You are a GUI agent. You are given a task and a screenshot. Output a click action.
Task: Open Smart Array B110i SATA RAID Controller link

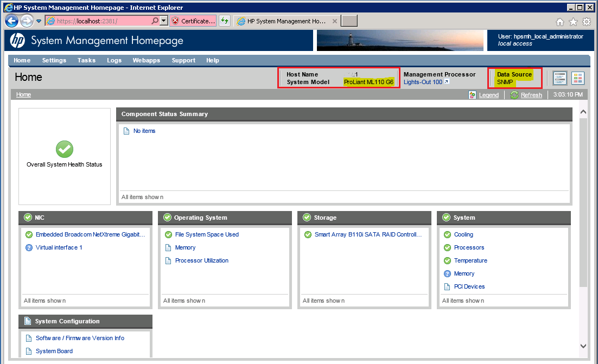(368, 234)
